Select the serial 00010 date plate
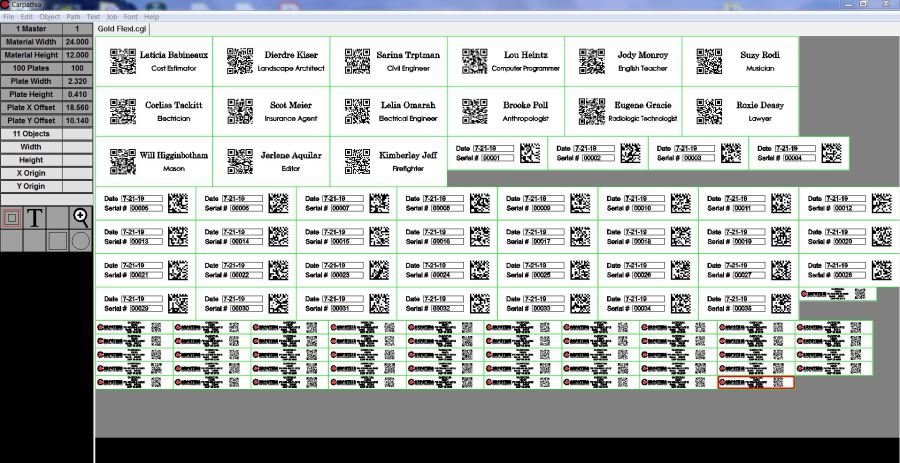The height and width of the screenshot is (463, 900). point(648,203)
